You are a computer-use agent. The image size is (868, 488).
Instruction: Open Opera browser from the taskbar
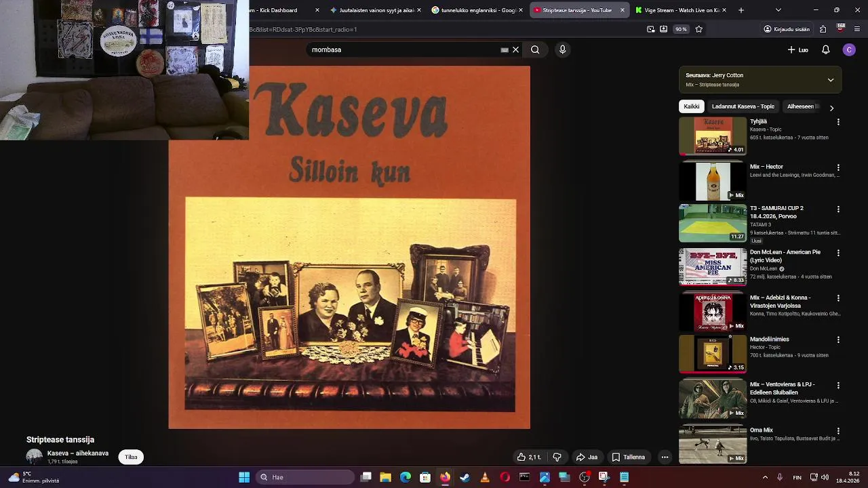[505, 477]
